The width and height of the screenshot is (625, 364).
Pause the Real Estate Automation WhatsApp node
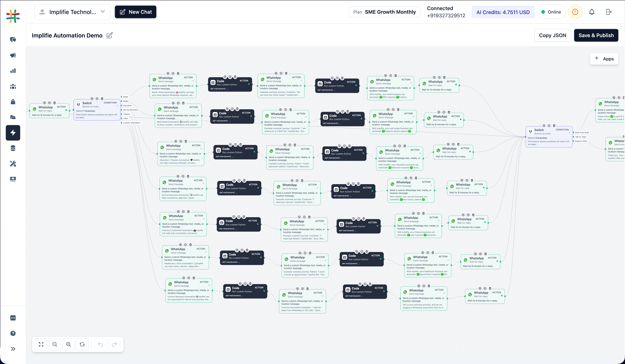pos(178,103)
